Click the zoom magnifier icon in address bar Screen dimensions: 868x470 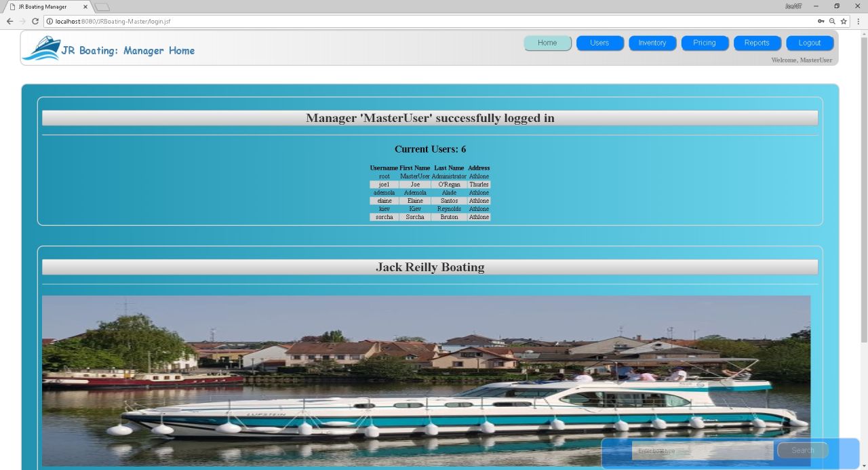832,21
